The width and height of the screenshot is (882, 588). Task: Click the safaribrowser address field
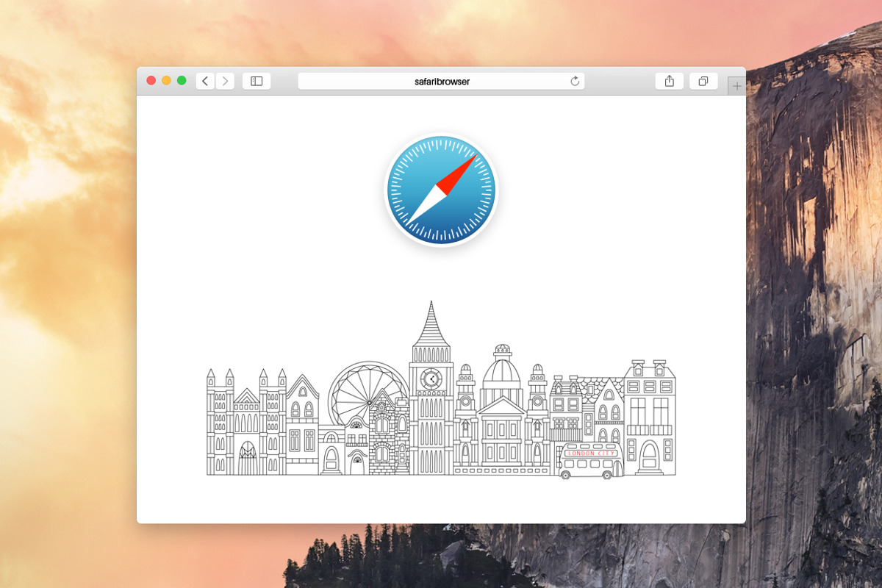[x=441, y=81]
